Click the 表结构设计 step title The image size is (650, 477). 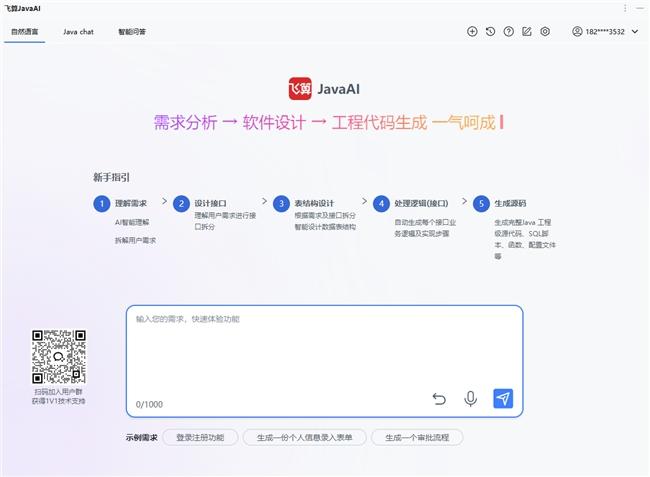pyautogui.click(x=314, y=203)
